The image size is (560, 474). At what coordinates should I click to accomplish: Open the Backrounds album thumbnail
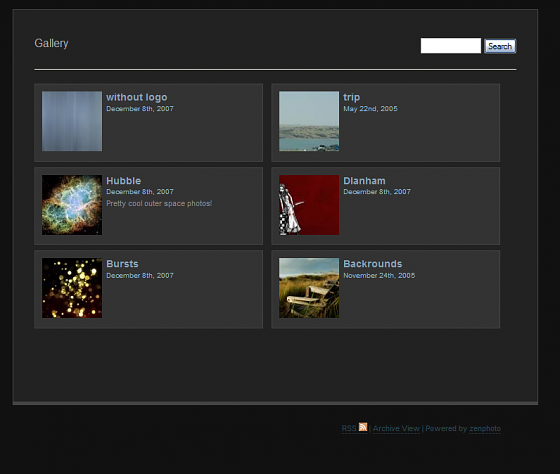309,288
